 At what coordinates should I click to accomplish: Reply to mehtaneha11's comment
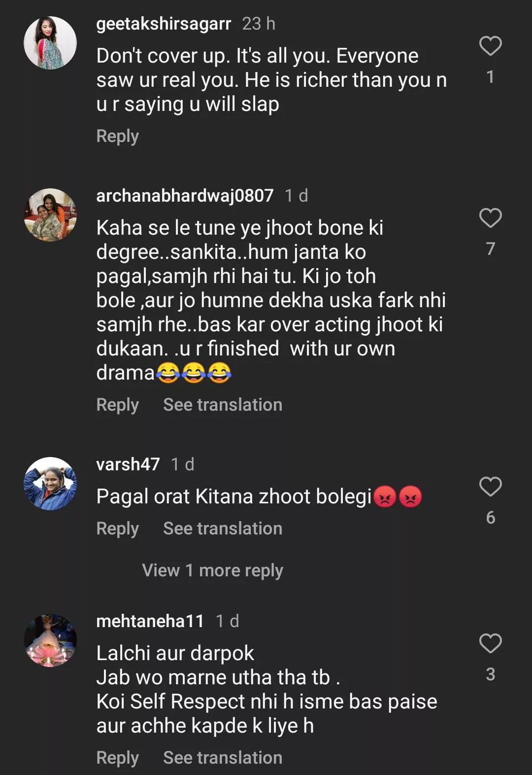117,758
